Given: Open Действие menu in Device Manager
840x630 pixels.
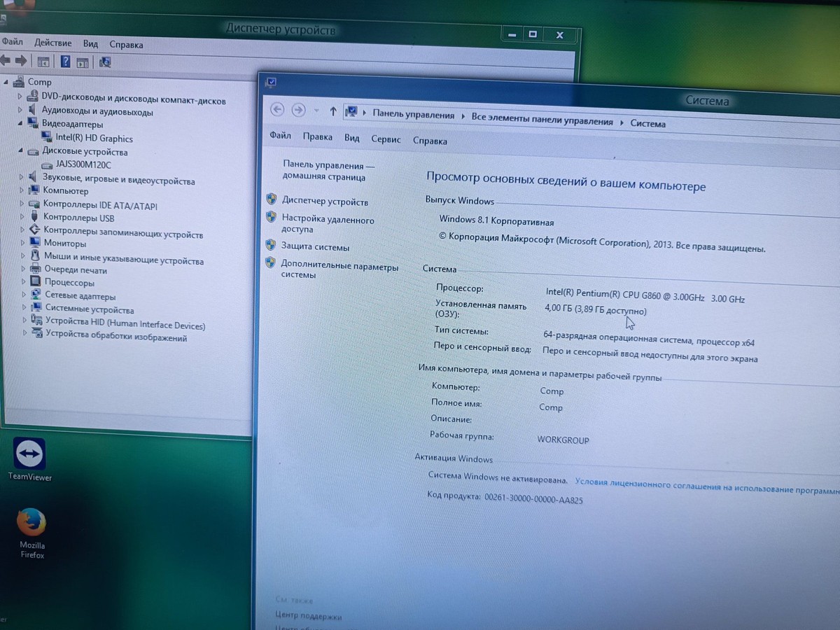Looking at the screenshot, I should (53, 43).
